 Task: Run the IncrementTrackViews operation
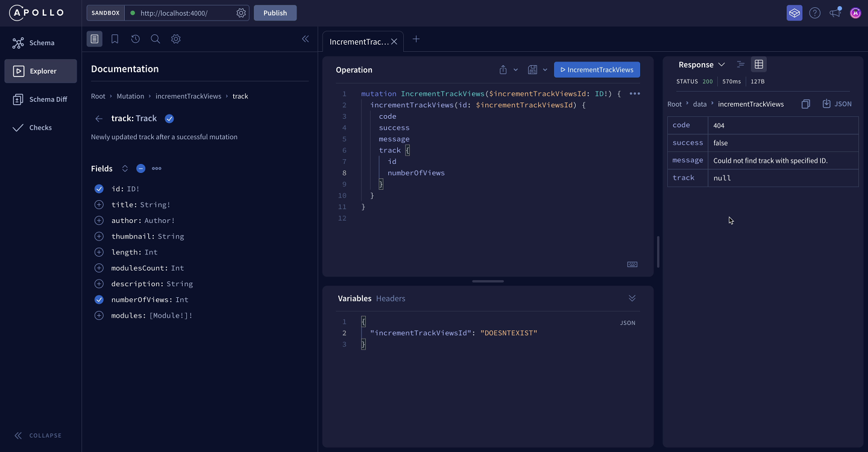pyautogui.click(x=597, y=70)
